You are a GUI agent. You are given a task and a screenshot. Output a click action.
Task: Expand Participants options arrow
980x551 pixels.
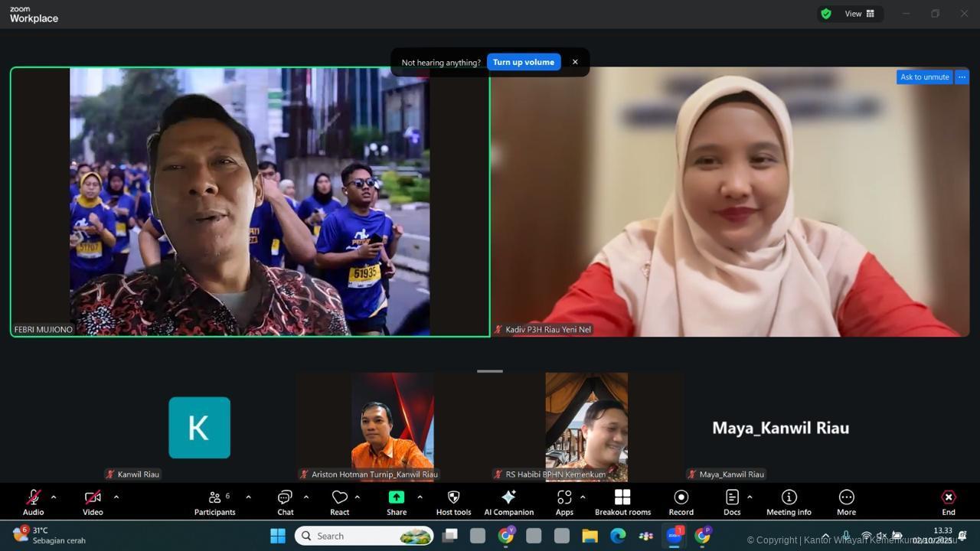tap(248, 497)
